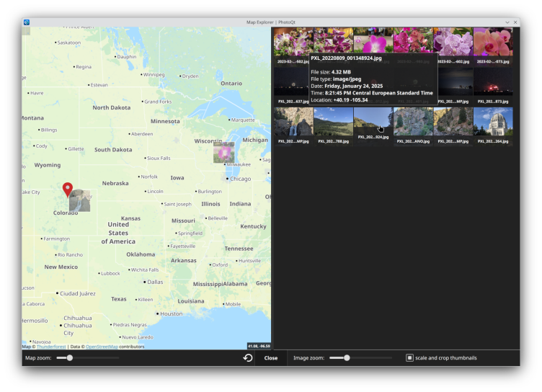Select the night fireworks thumbnail ending 873.jpg
Screen dimensions: 542x392
pos(493,82)
